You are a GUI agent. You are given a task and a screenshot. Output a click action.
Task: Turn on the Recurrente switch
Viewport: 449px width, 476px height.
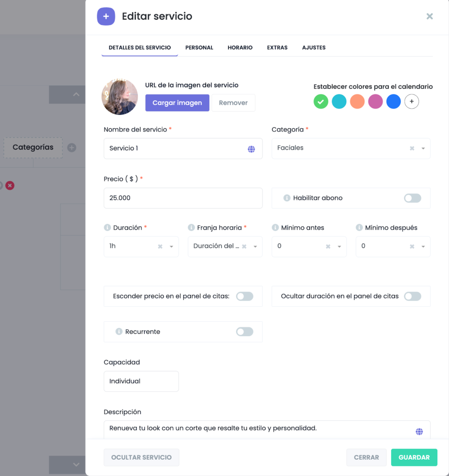(x=244, y=332)
